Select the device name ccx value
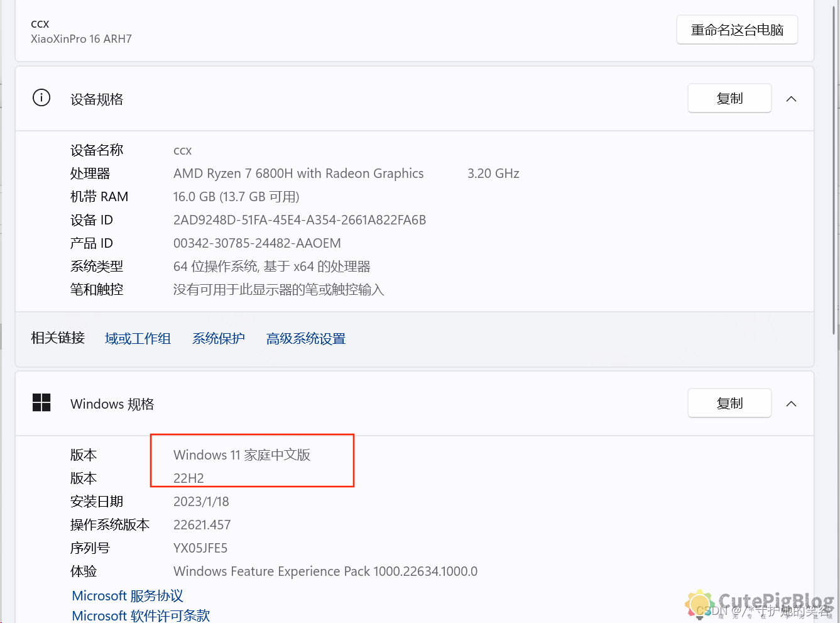 pos(182,150)
